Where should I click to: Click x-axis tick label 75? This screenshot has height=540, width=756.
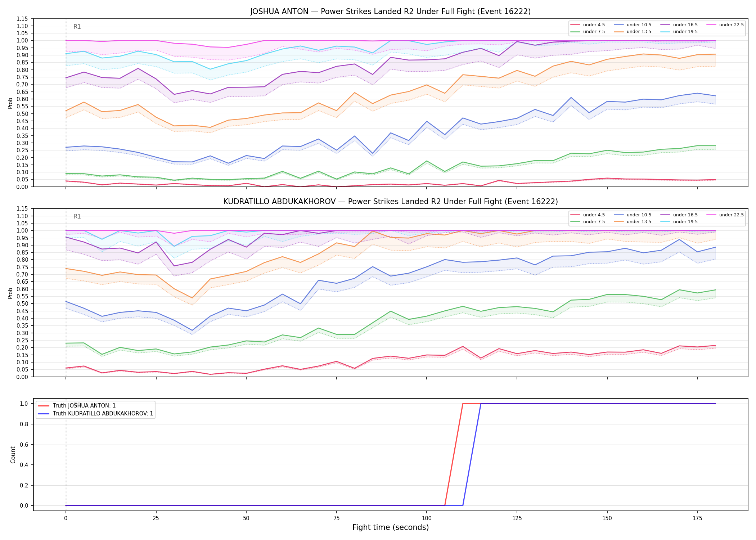click(x=336, y=518)
